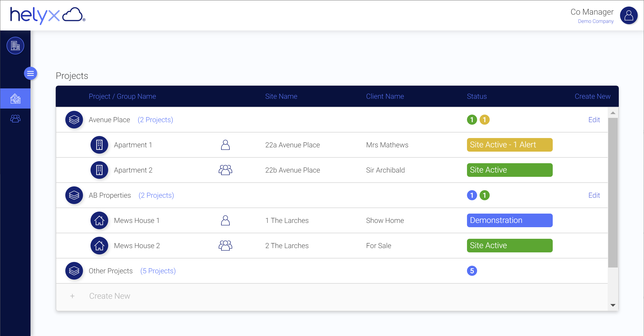Select Apartment 1 project name
The width and height of the screenshot is (644, 336).
(133, 145)
